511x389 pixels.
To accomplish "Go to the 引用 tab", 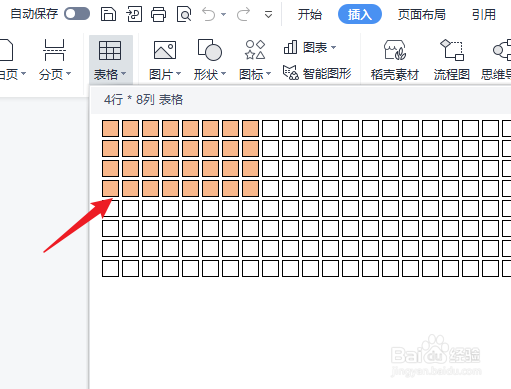I will 484,14.
